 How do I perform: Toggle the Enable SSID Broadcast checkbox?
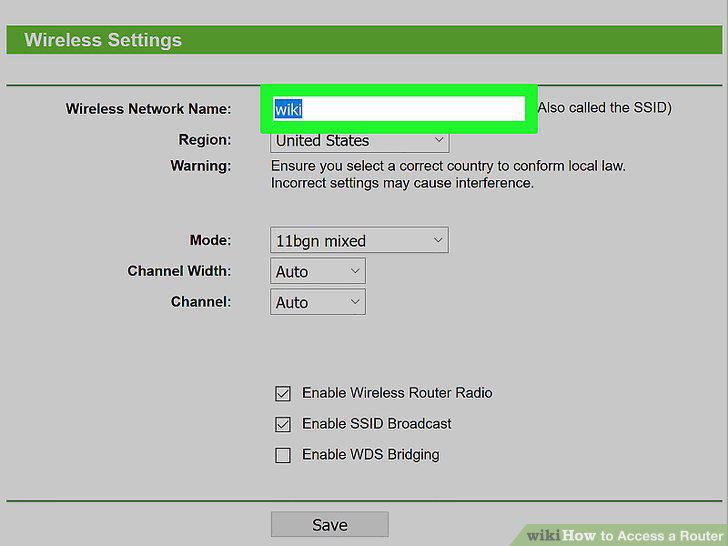pos(283,424)
